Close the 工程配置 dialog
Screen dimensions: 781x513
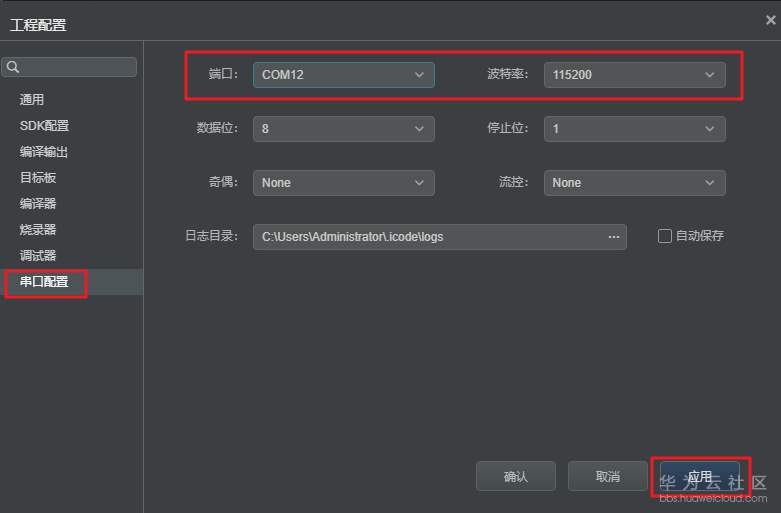771,20
